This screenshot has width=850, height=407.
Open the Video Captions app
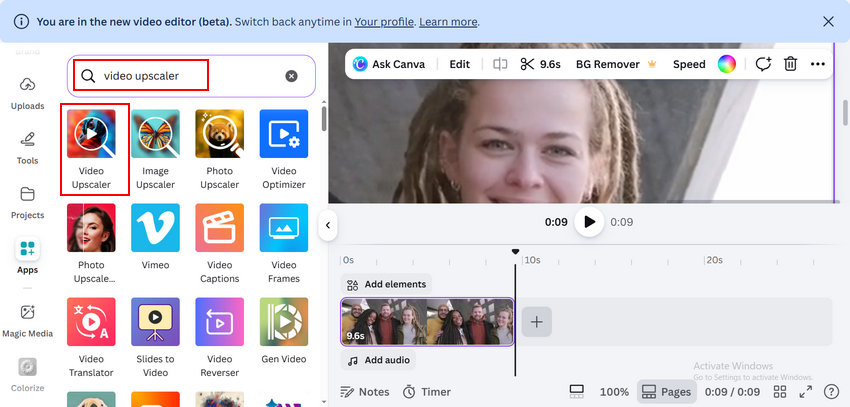click(x=220, y=243)
